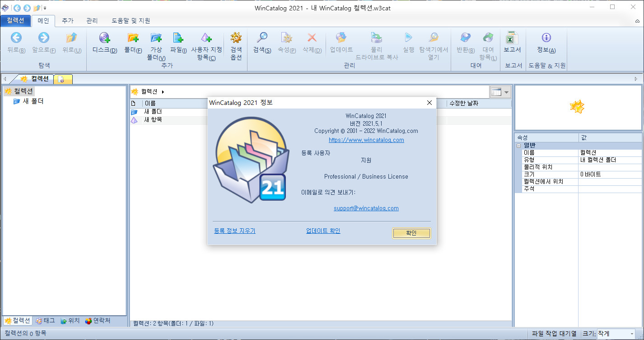Image resolution: width=644 pixels, height=340 pixels.
Task: Click the tab strip left scroll arrow
Action: pos(5,79)
